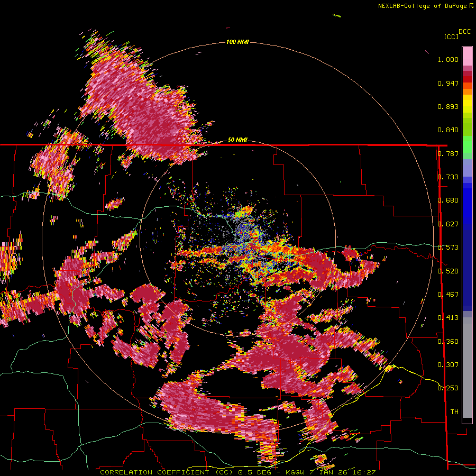Click the DCC label above the color scale
Image resolution: width=476 pixels, height=476 pixels.
coord(465,32)
